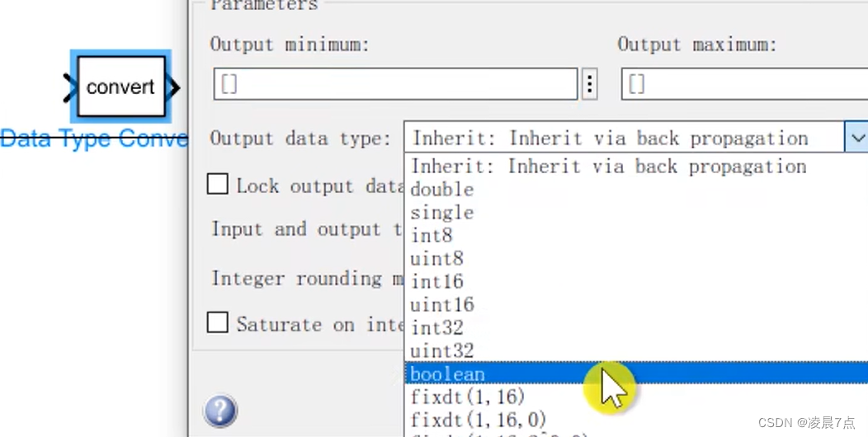Screen dimensions: 868x437
Task: Select the convert Data Type Conversion block
Action: point(120,87)
